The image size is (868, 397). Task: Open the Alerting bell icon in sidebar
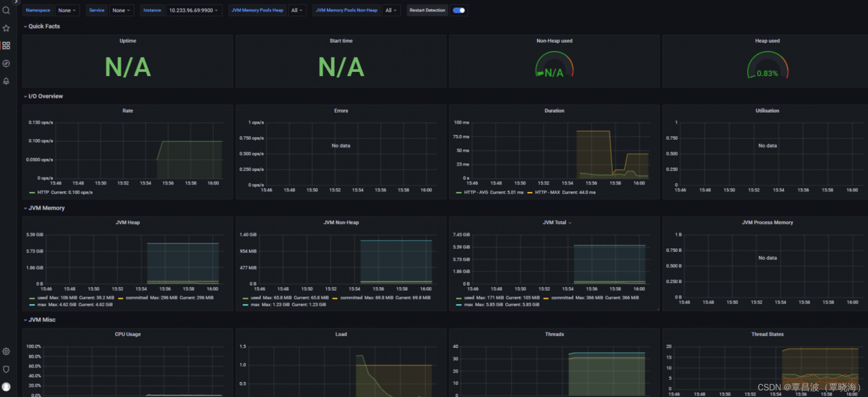pyautogui.click(x=6, y=81)
